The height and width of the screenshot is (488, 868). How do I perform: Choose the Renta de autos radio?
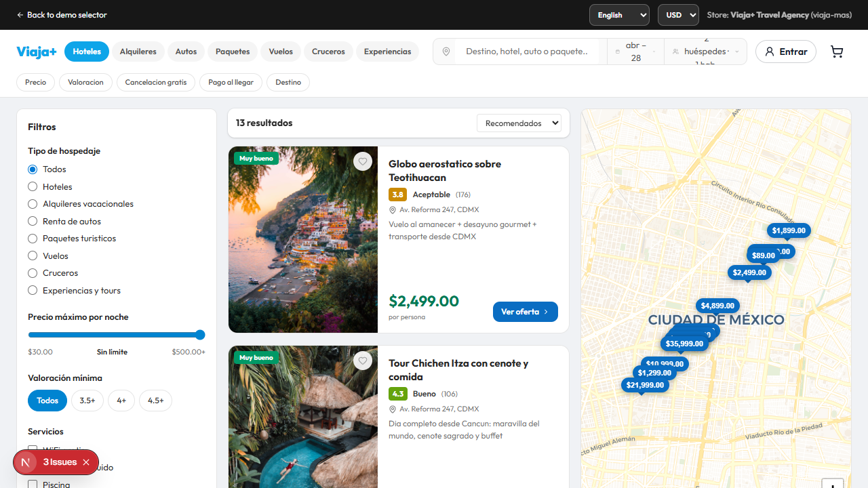tap(33, 221)
